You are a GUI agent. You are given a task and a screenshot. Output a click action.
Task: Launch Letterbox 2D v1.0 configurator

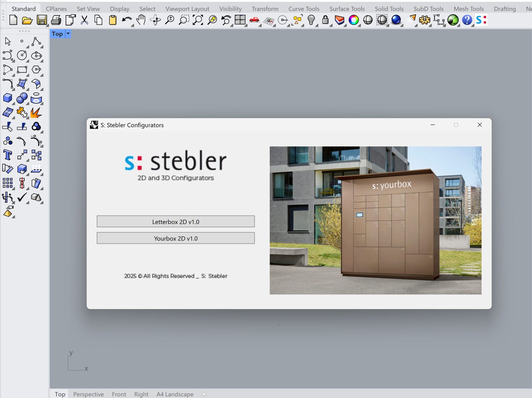(176, 221)
